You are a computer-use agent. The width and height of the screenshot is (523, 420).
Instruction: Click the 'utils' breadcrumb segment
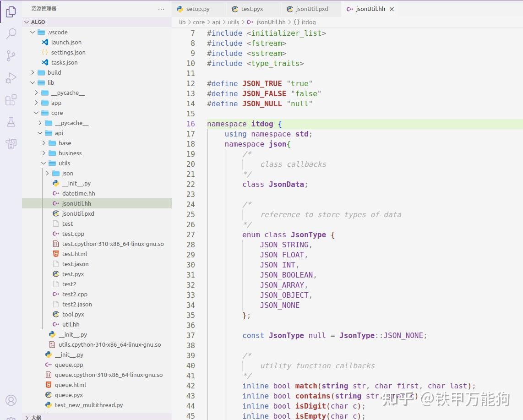click(233, 22)
